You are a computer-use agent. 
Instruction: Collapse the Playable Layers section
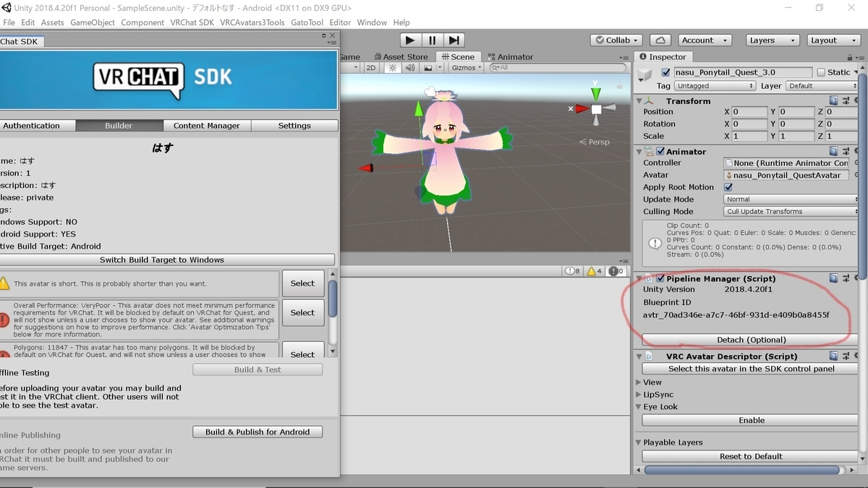click(638, 442)
